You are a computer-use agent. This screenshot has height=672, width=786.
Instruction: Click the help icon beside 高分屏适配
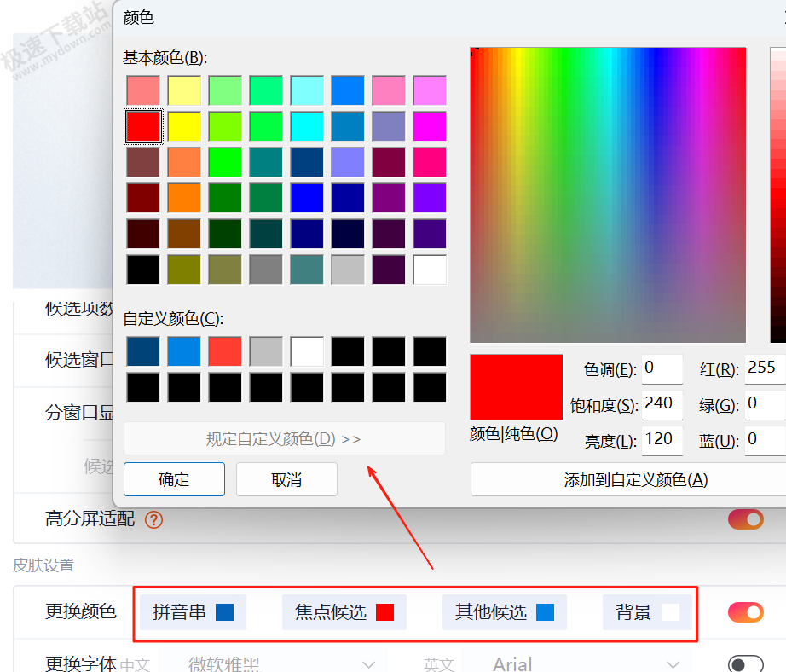point(153,519)
